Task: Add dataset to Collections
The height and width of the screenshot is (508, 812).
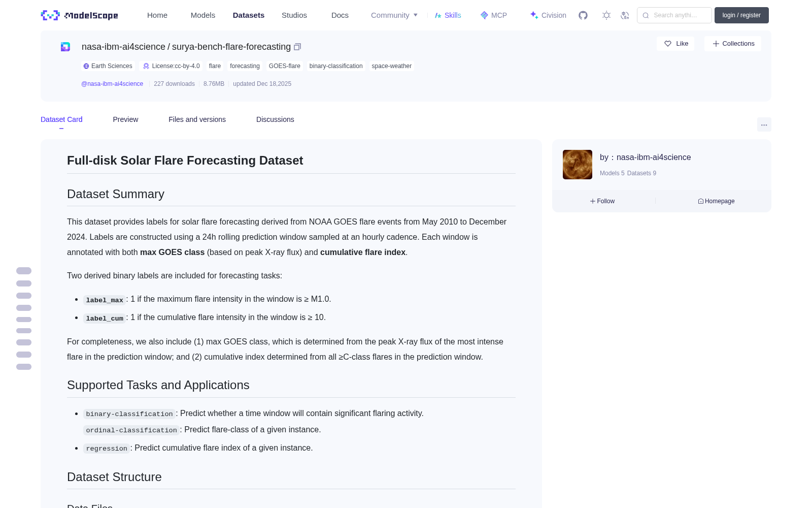Action: point(733,44)
